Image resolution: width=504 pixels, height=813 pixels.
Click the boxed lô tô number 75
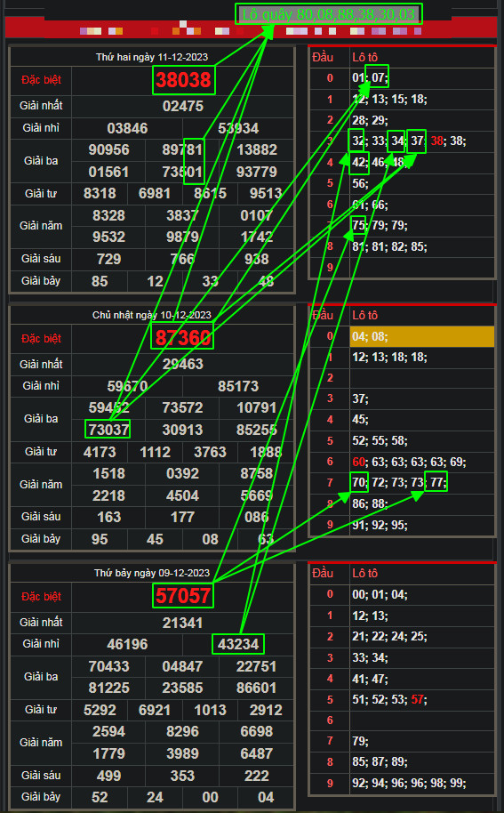(x=358, y=225)
